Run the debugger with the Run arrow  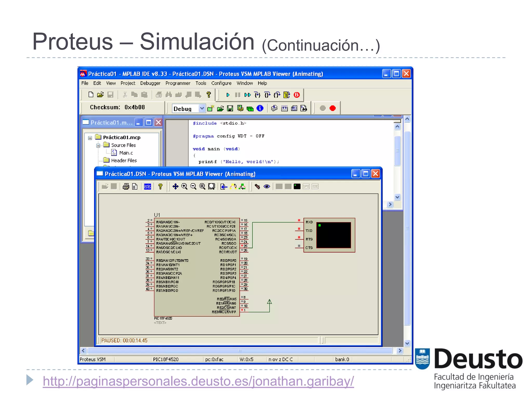228,95
